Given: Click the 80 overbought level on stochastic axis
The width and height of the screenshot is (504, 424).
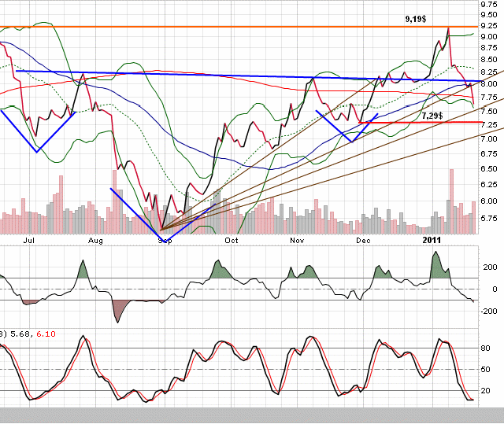Looking at the screenshot, I should pyautogui.click(x=487, y=347).
